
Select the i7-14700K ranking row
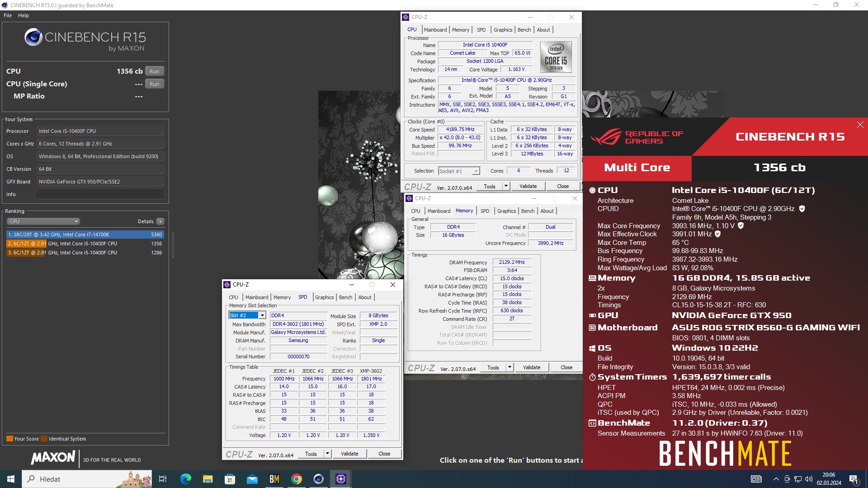click(x=85, y=235)
